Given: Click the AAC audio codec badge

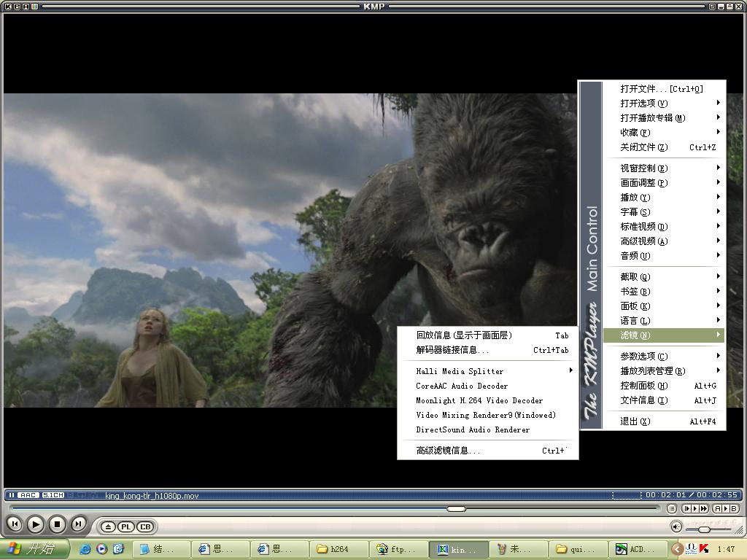Looking at the screenshot, I should tap(28, 495).
